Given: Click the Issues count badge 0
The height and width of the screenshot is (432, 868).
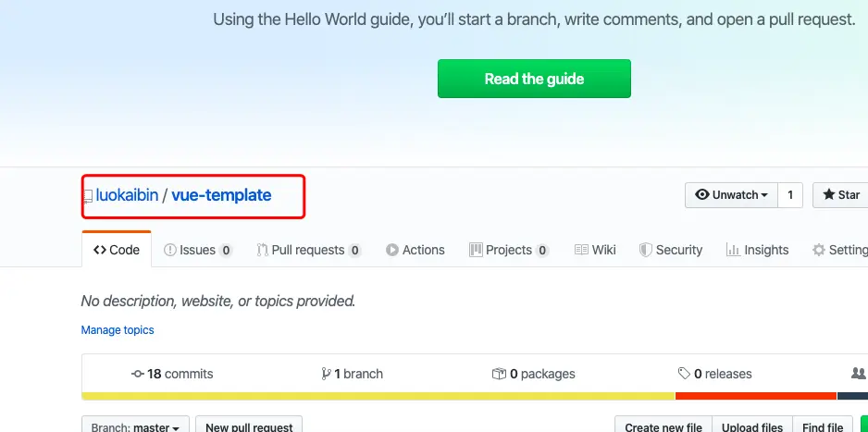Looking at the screenshot, I should [x=225, y=251].
